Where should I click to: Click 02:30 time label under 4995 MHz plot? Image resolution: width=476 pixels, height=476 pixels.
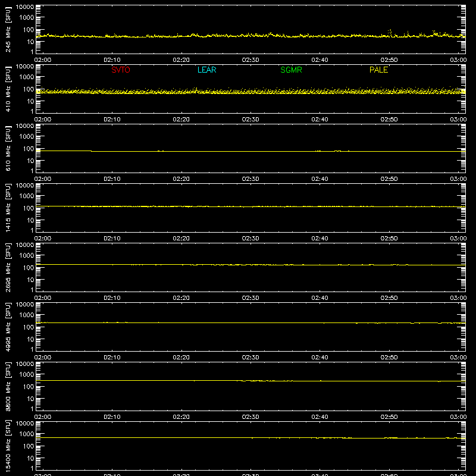[250, 358]
